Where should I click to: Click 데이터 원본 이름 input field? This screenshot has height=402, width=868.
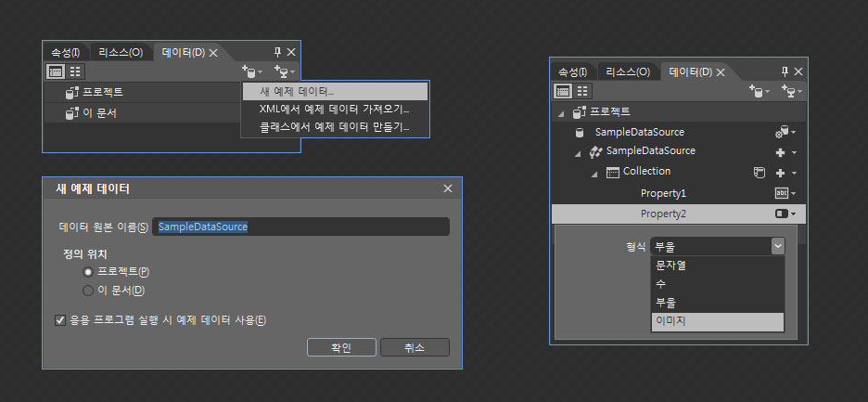tap(300, 227)
